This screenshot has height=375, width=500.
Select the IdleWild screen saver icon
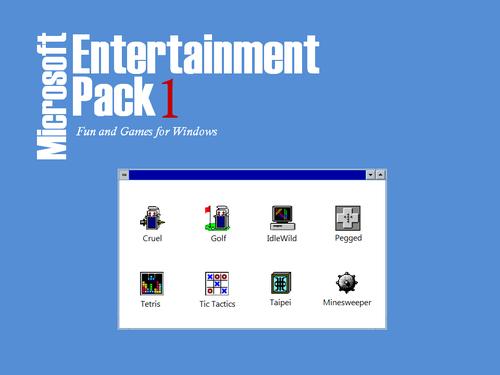pos(282,218)
